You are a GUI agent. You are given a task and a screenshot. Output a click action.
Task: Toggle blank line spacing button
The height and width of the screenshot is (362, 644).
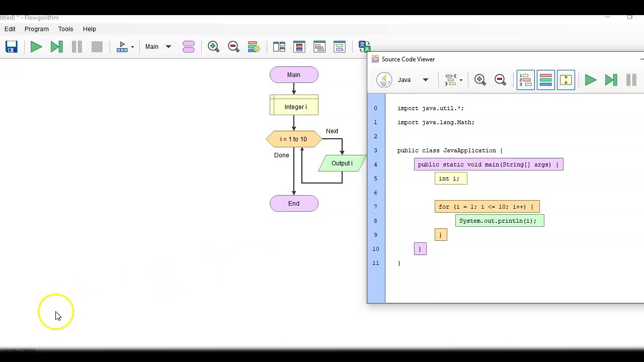click(x=566, y=80)
